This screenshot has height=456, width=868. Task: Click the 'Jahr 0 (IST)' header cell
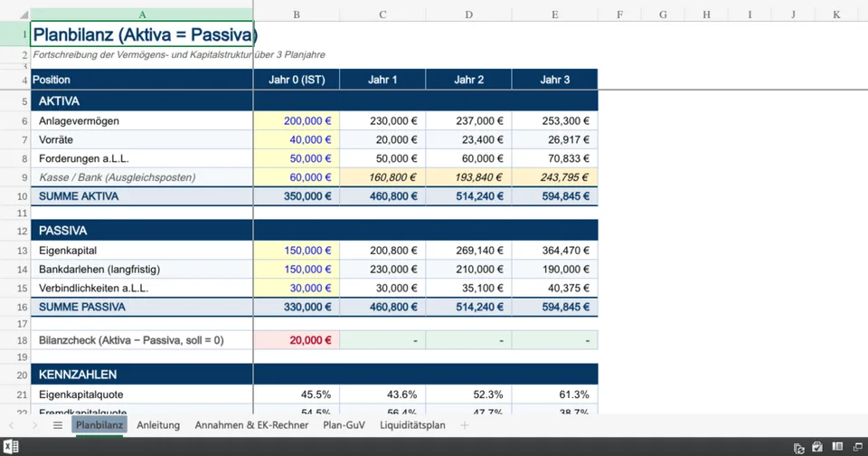tap(297, 80)
